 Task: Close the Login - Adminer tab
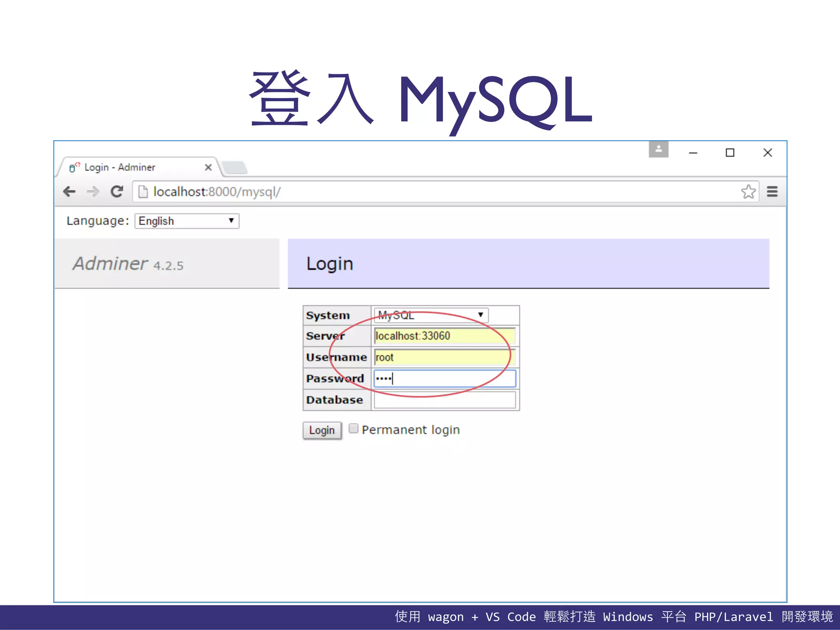point(208,167)
